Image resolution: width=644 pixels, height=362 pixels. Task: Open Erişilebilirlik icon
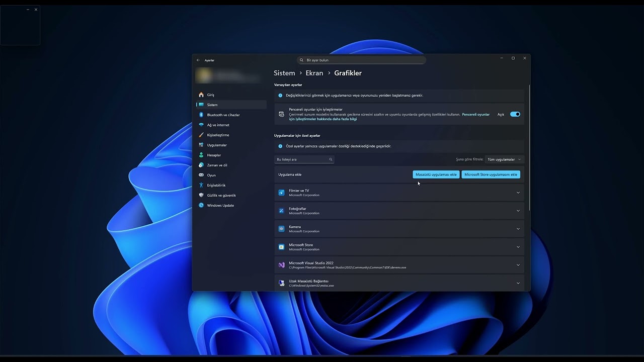click(x=201, y=185)
